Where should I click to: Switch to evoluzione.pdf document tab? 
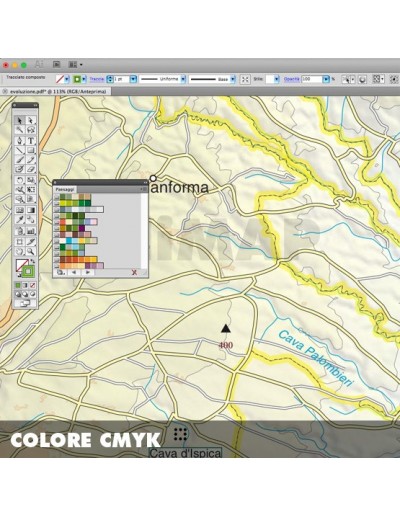click(x=58, y=91)
